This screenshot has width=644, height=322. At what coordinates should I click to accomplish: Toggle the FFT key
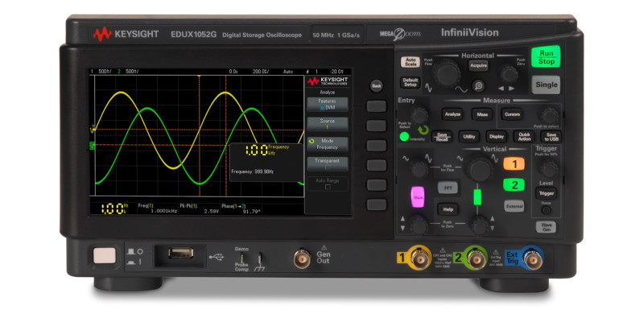coord(448,188)
